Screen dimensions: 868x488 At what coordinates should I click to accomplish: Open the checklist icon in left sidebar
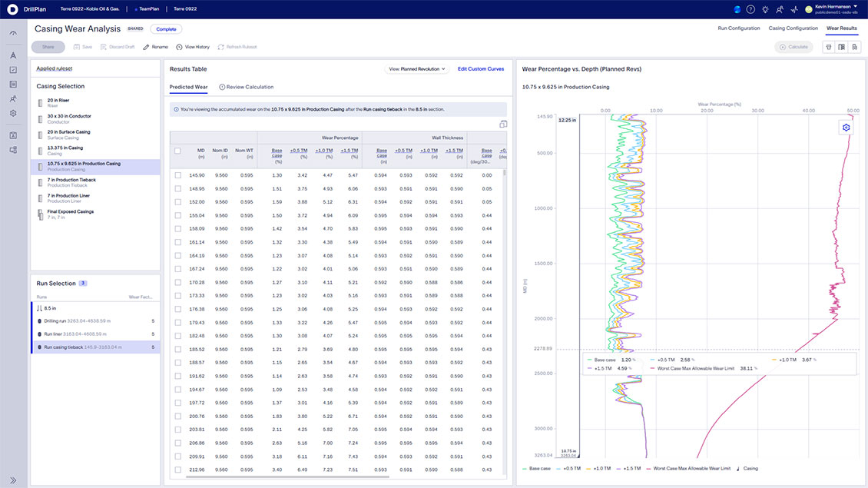coord(13,70)
